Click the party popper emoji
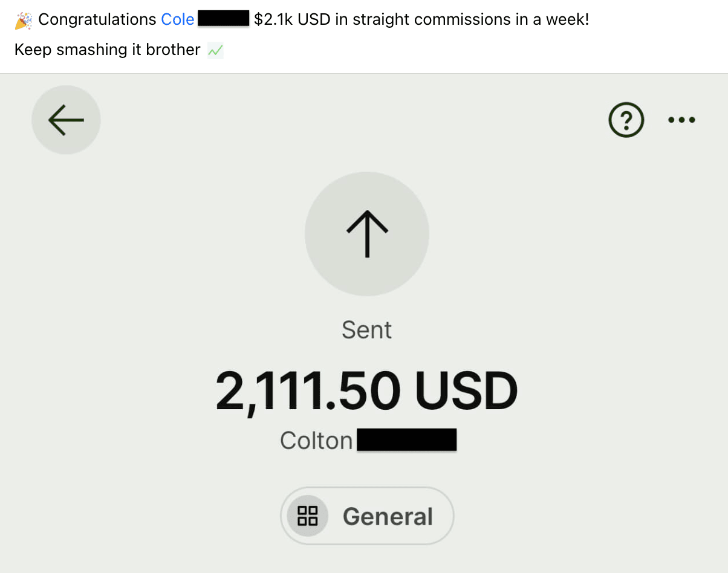Image resolution: width=728 pixels, height=573 pixels. 23,20
